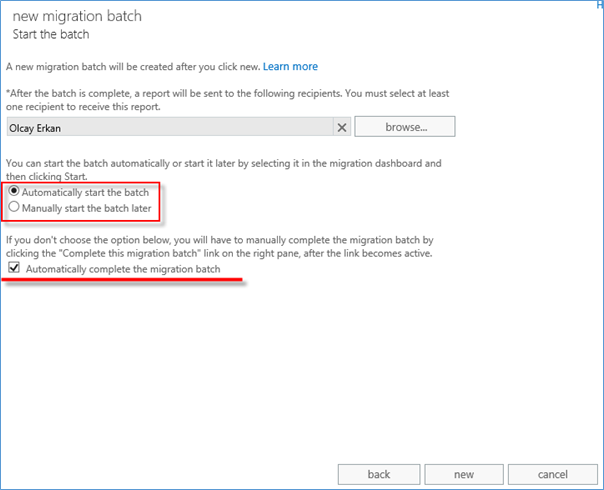Create the migration batch with new button

464,474
